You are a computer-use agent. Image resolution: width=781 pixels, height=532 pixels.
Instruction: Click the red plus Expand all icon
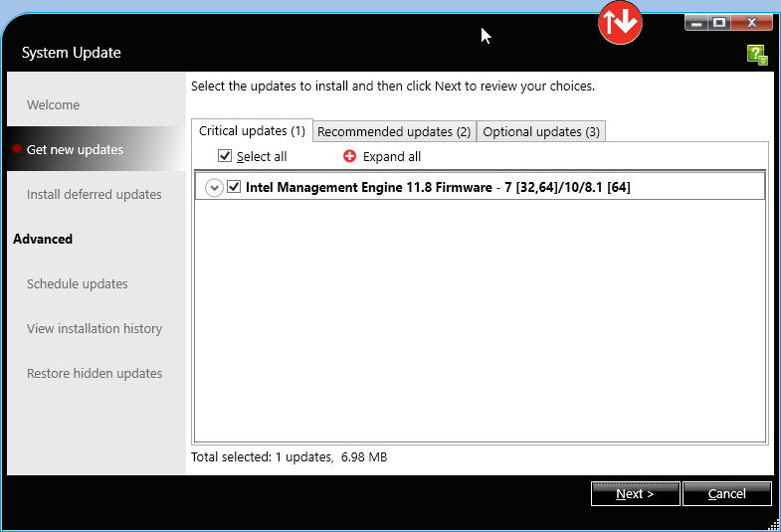349,156
